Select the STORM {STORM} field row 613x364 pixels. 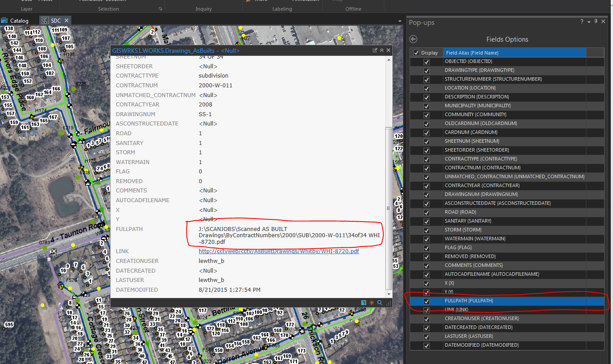tap(506, 230)
